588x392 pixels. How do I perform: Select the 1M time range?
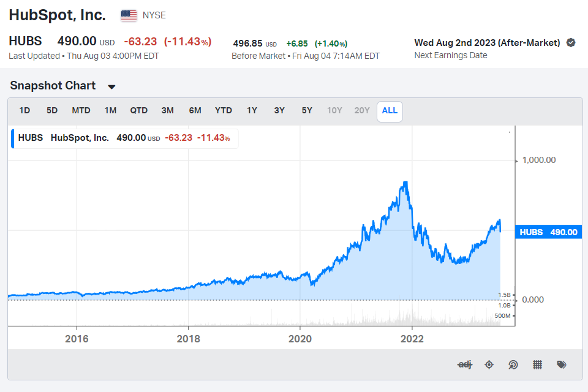(x=110, y=111)
